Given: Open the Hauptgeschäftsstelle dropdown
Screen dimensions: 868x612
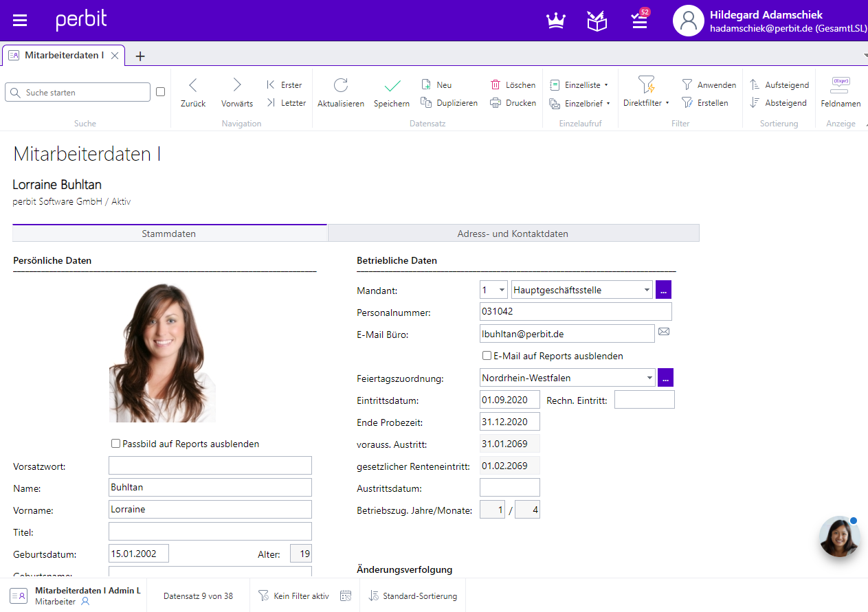Looking at the screenshot, I should point(645,289).
